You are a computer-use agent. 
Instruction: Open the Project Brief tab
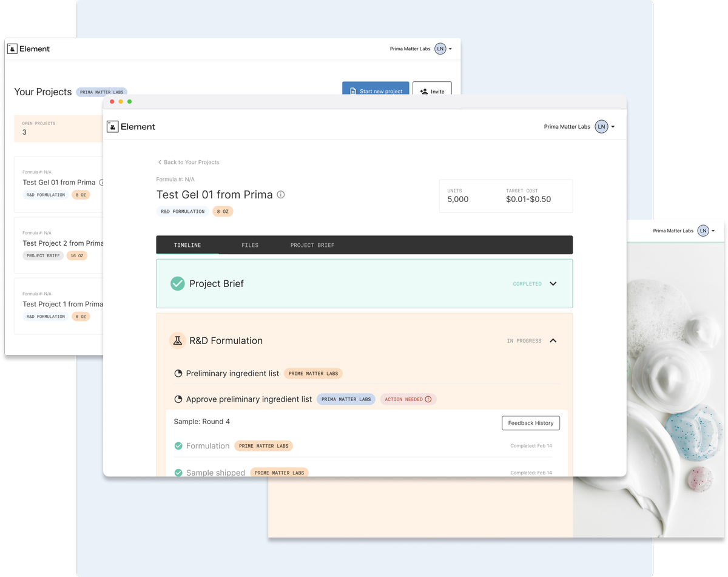pos(312,245)
